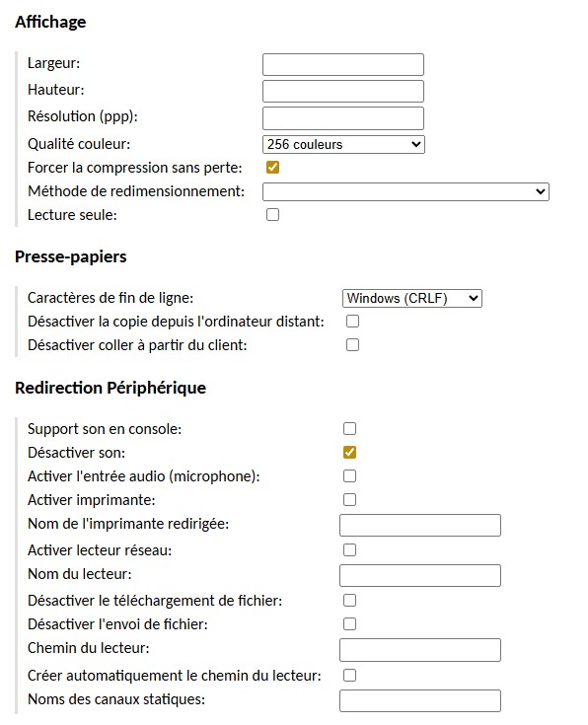This screenshot has width=588, height=725.
Task: Enable Support son en console
Action: tap(350, 429)
